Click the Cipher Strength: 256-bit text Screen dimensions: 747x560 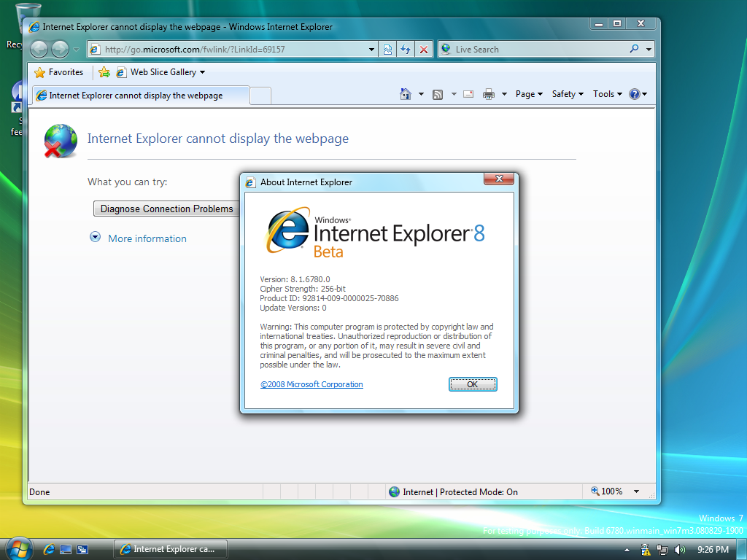303,289
